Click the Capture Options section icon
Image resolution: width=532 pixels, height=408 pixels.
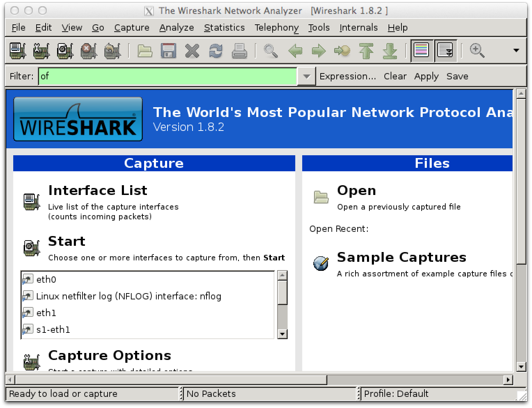32,362
